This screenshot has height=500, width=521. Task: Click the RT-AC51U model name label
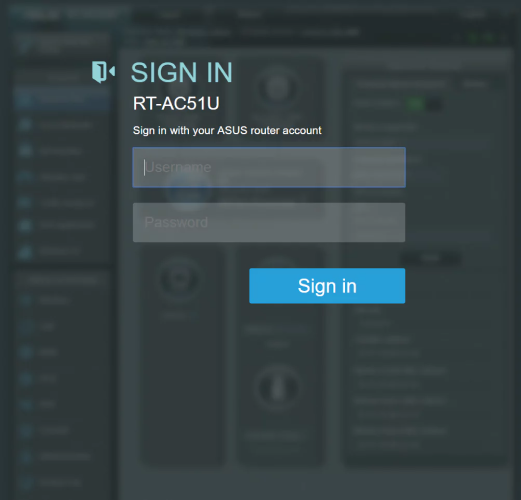176,103
